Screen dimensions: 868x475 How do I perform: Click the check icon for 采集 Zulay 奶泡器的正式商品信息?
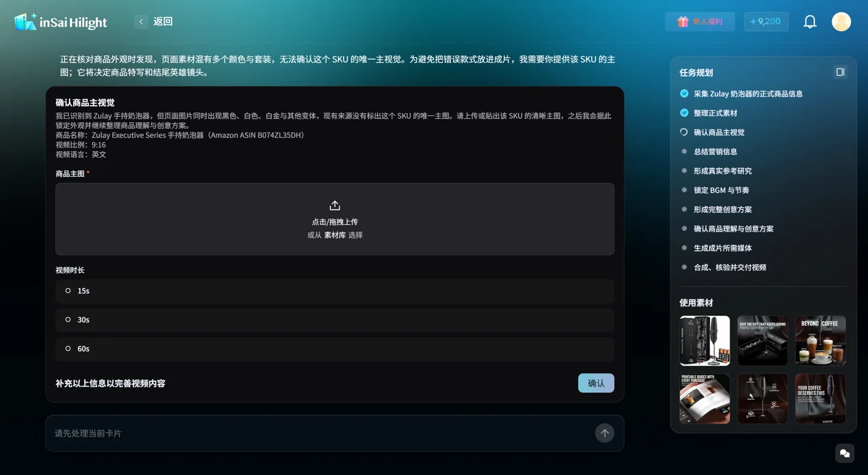pyautogui.click(x=684, y=93)
